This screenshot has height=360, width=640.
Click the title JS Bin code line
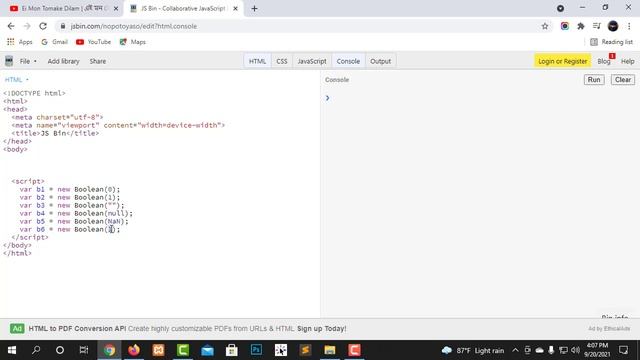click(55, 133)
